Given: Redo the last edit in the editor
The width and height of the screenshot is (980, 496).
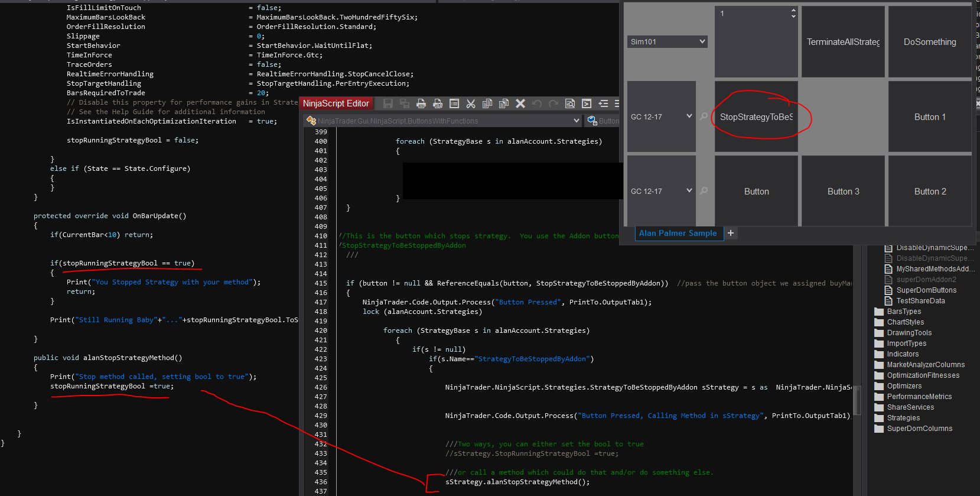Looking at the screenshot, I should (x=554, y=103).
